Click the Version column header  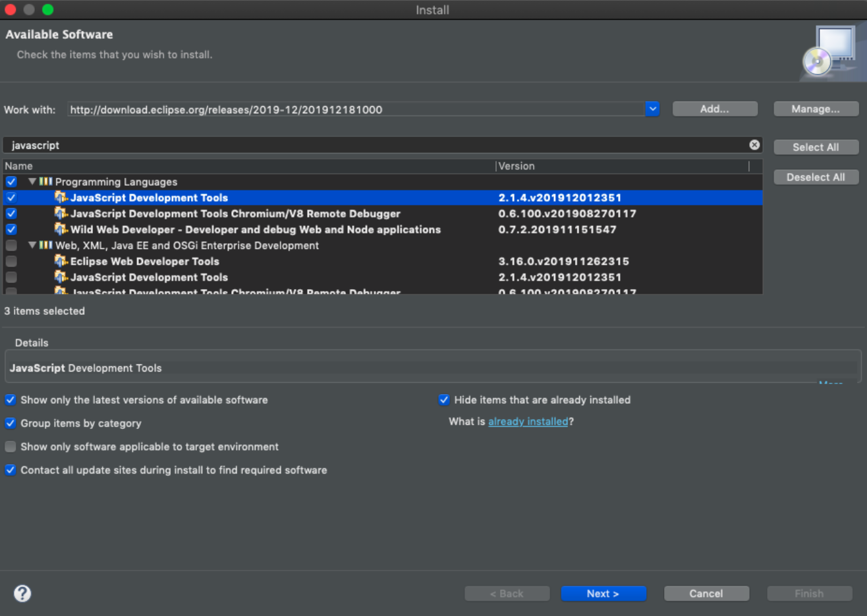[623, 166]
